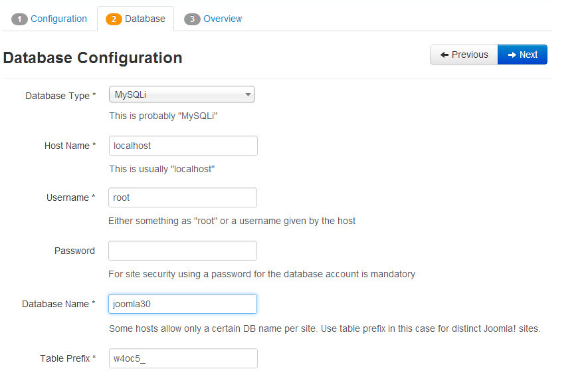Click the orange step 2 badge
588x373 pixels.
[114, 19]
